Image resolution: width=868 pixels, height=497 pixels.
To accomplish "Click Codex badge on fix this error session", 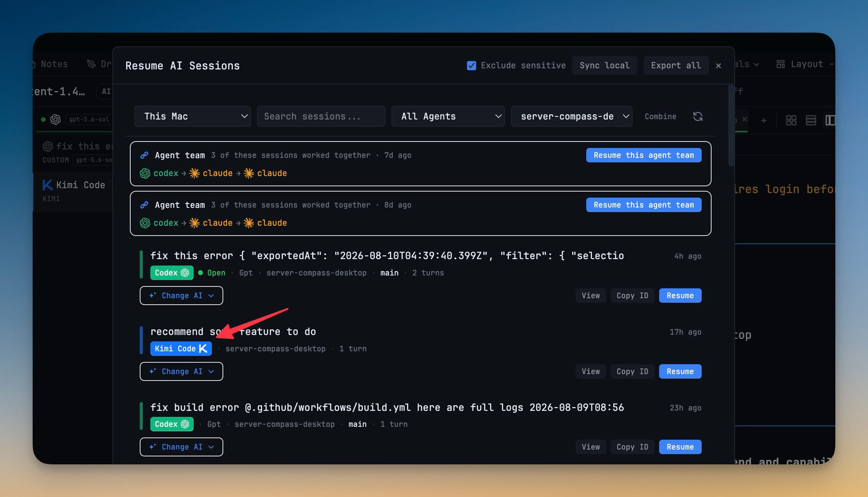I will pos(172,273).
